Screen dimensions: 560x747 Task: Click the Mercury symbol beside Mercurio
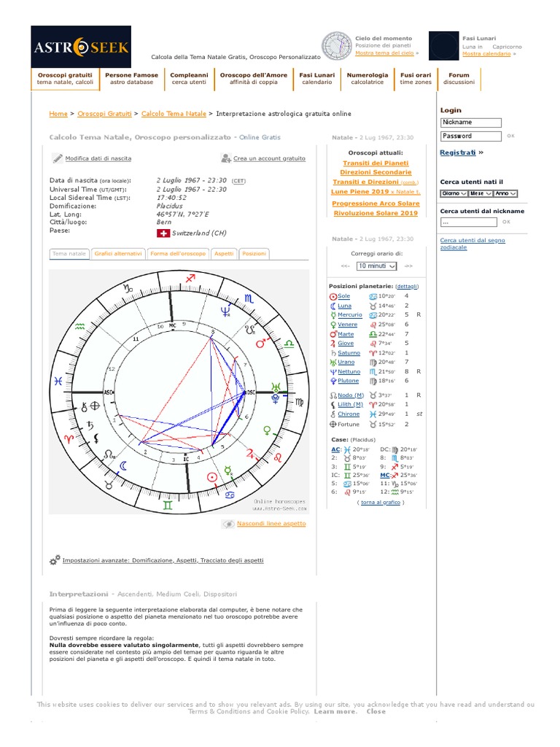pyautogui.click(x=332, y=315)
